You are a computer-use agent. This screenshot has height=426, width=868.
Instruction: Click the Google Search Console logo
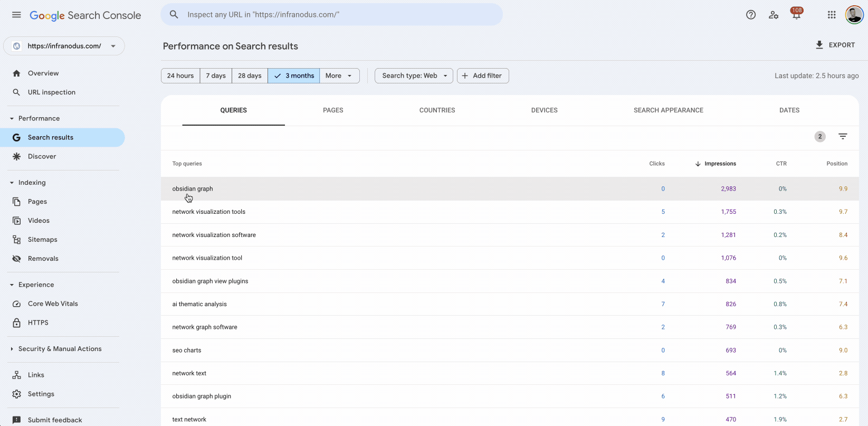click(85, 15)
